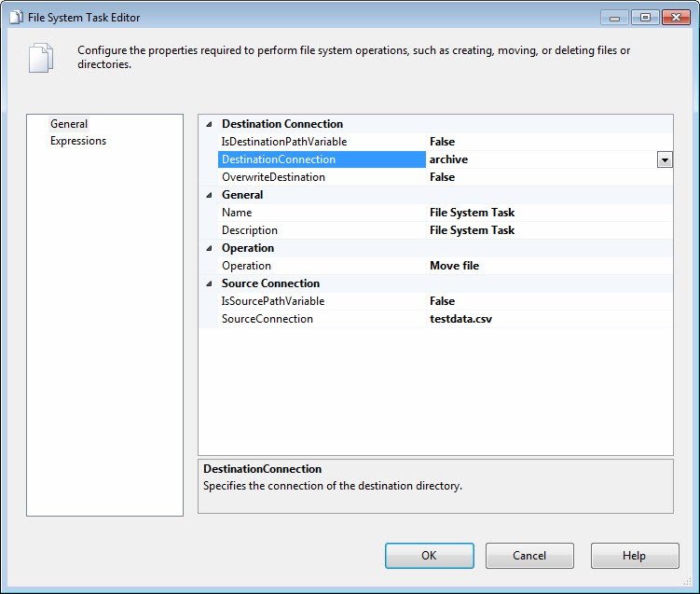Click the False value for IsSourcePathVariable
Screen dimensions: 700x594
[x=442, y=301]
